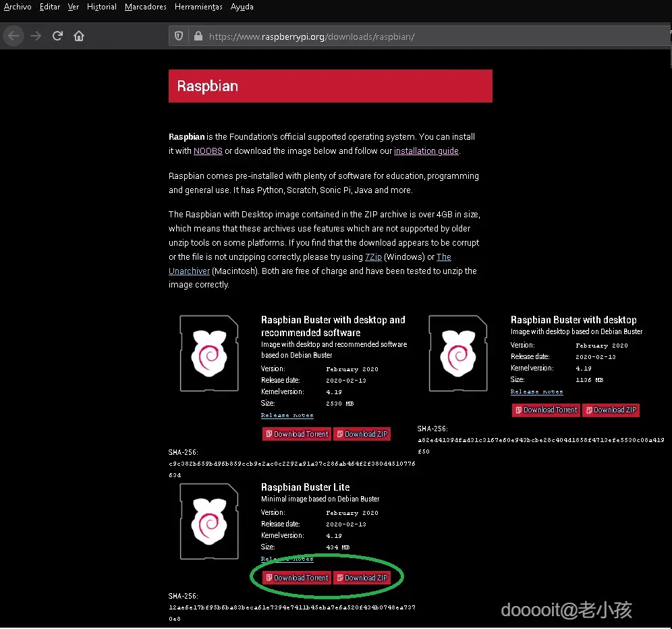Click the "1136 MB" size value
The image size is (672, 629).
pos(589,380)
